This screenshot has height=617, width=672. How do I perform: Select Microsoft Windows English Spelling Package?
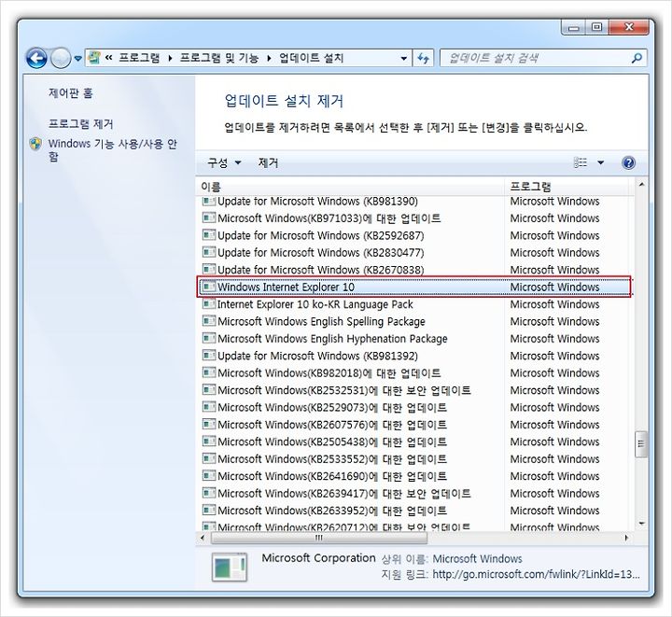(x=414, y=321)
